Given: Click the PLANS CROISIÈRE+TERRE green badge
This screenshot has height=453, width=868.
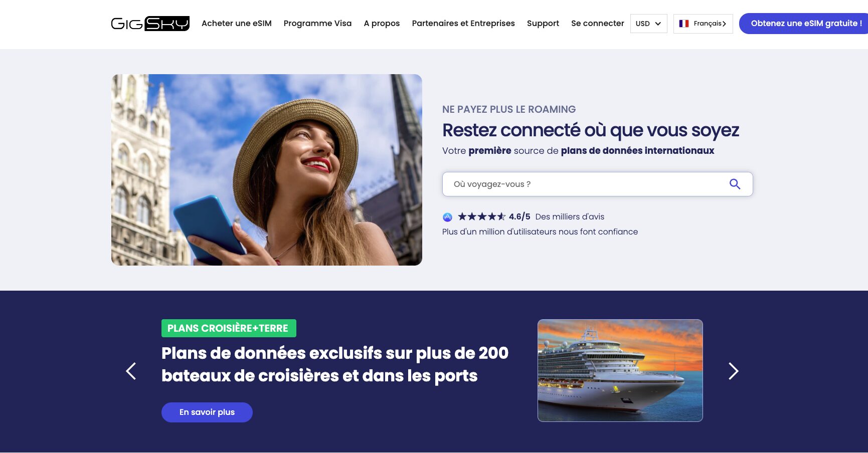Looking at the screenshot, I should click(229, 328).
